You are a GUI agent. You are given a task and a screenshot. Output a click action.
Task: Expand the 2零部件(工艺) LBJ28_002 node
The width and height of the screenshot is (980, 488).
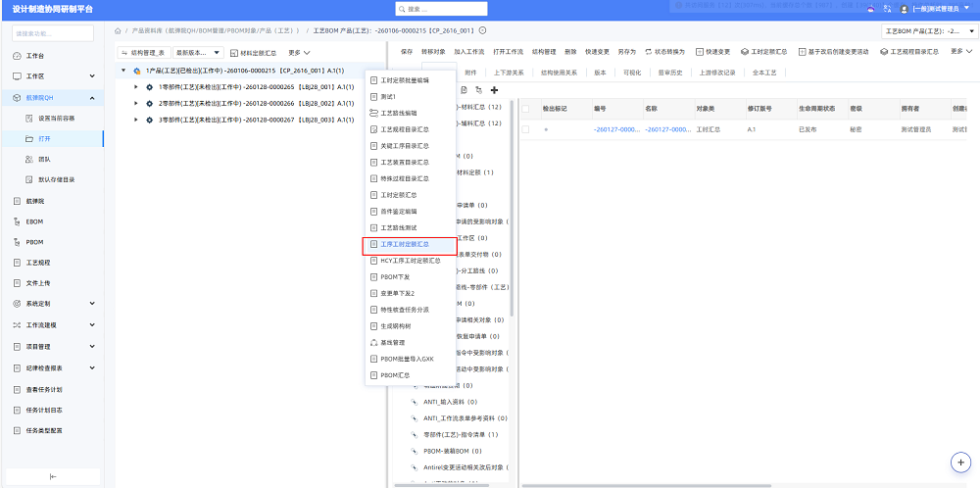click(136, 103)
